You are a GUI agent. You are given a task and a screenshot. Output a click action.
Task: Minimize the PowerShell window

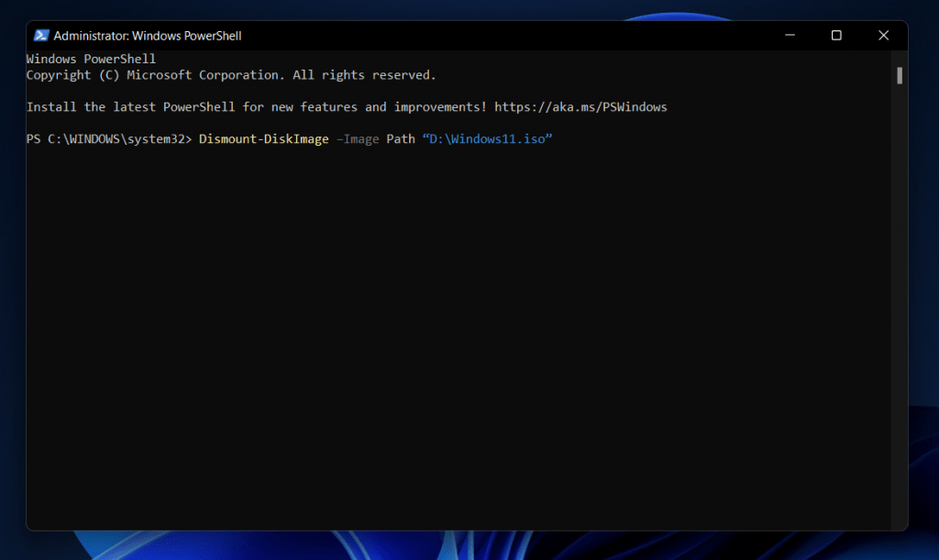pos(790,35)
